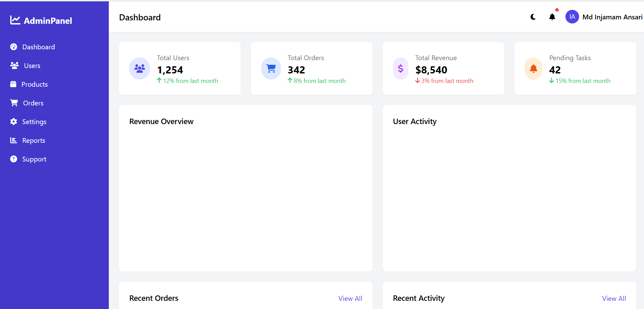Open Support via the question mark icon

pyautogui.click(x=13, y=159)
